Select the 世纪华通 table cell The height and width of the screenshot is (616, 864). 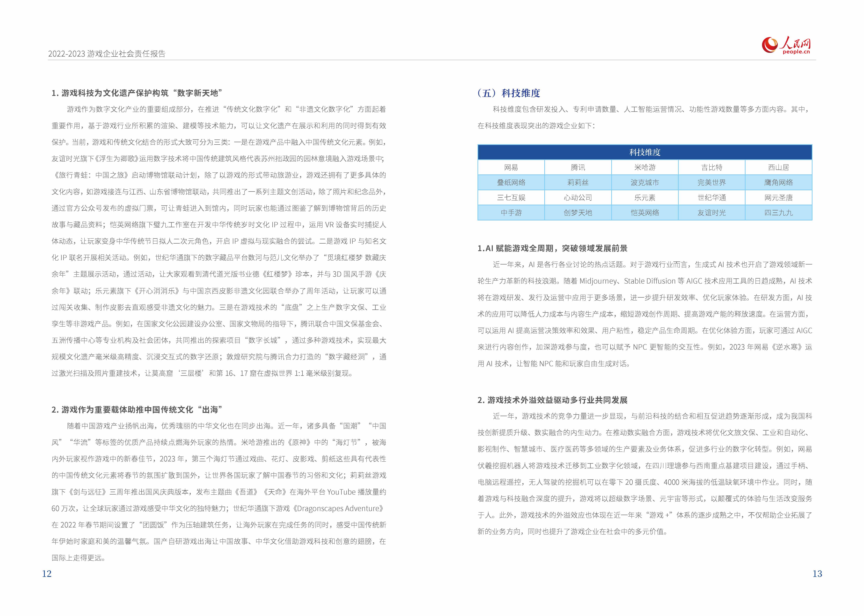(x=711, y=198)
